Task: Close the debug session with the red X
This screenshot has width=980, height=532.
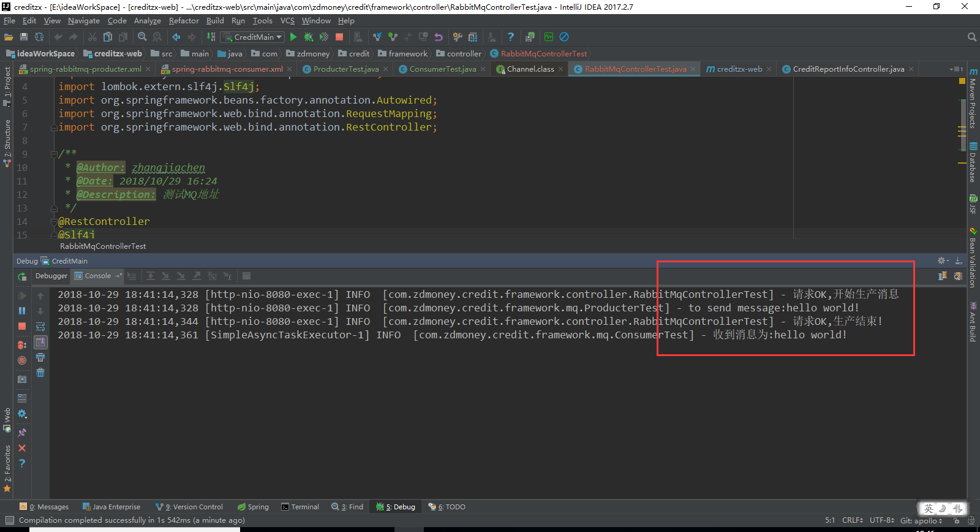Action: tap(22, 448)
